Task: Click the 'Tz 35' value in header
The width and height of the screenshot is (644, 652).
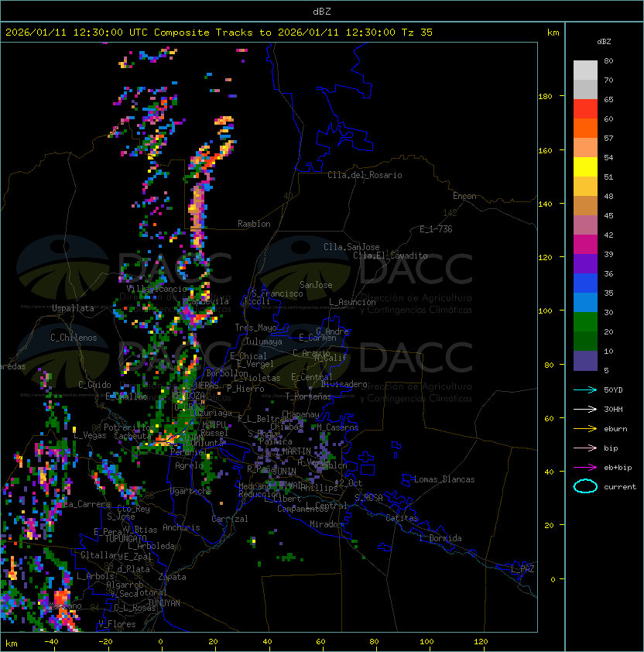Action: 417,33
